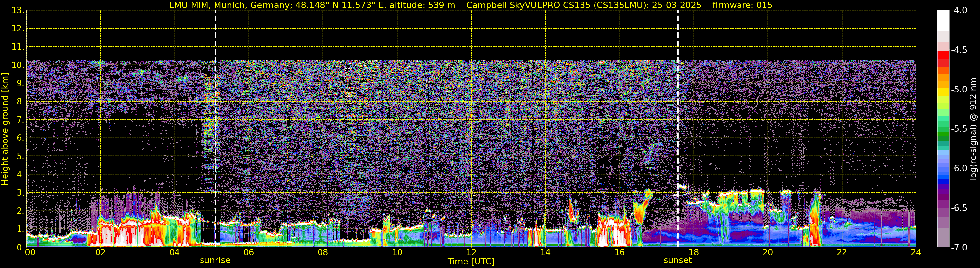Click the 'sunset' label below the axis

(x=678, y=261)
